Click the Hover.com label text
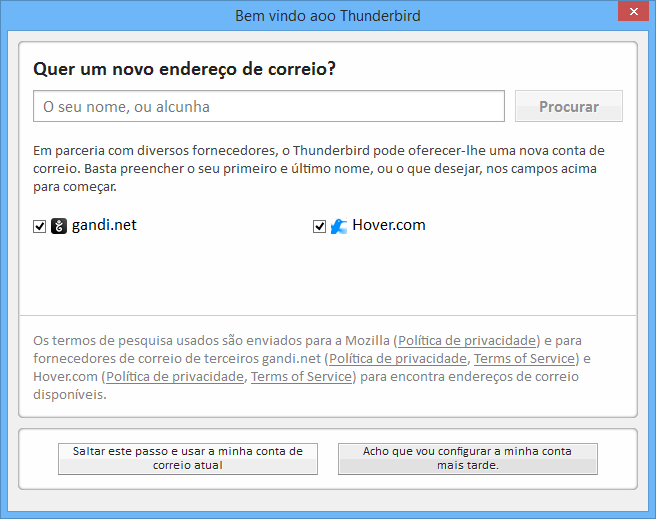 (x=388, y=225)
